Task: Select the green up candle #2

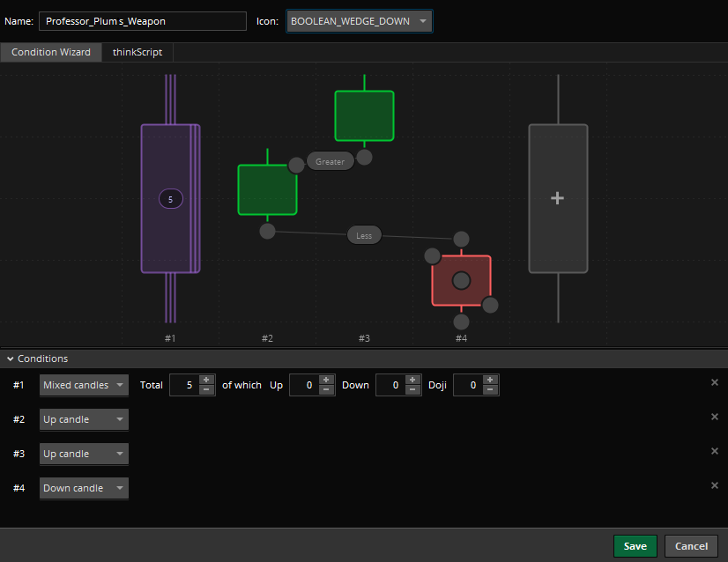Action: coord(267,189)
